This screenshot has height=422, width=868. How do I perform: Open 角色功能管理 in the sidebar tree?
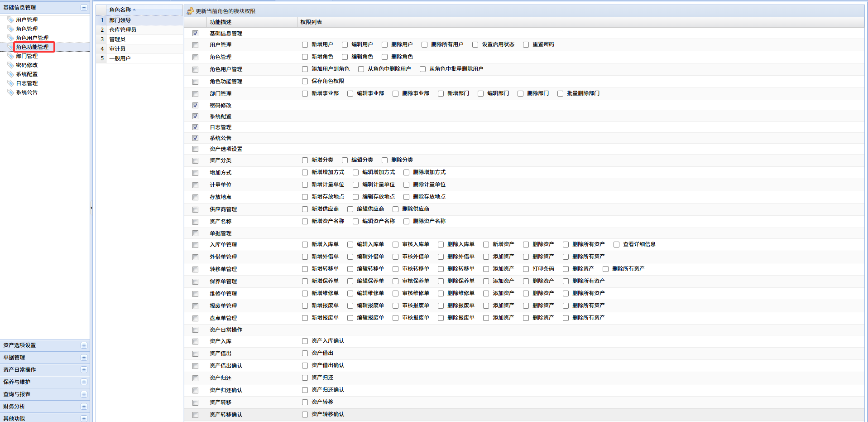32,47
